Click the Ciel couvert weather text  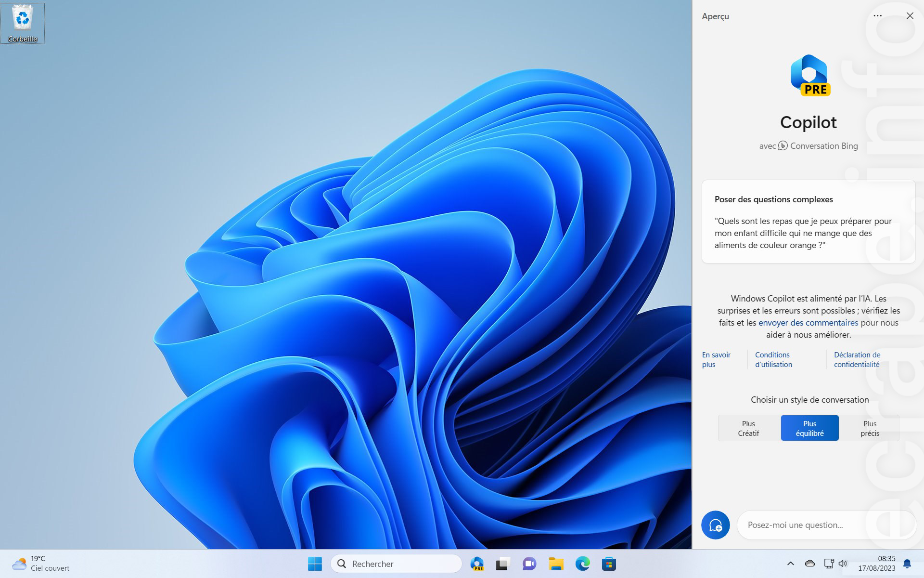click(x=50, y=568)
